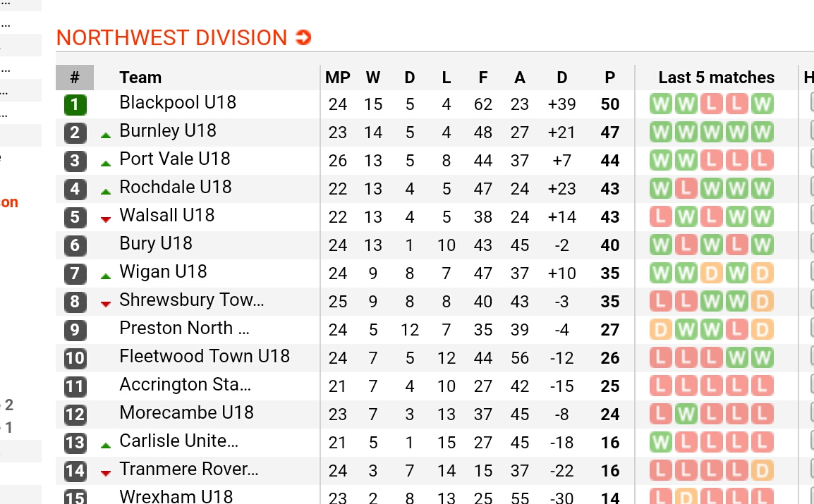This screenshot has height=504, width=814.
Task: Open the Rochdale U18 team page
Action: pos(176,188)
